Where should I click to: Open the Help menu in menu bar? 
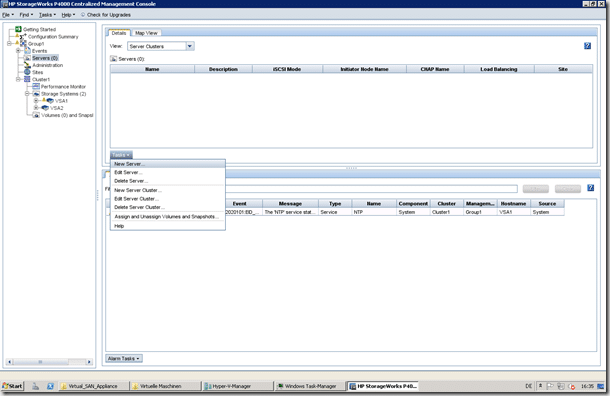click(68, 15)
